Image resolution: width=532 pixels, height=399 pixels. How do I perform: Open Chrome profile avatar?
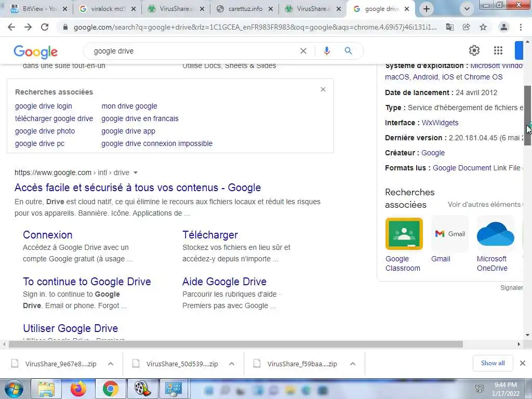(504, 27)
